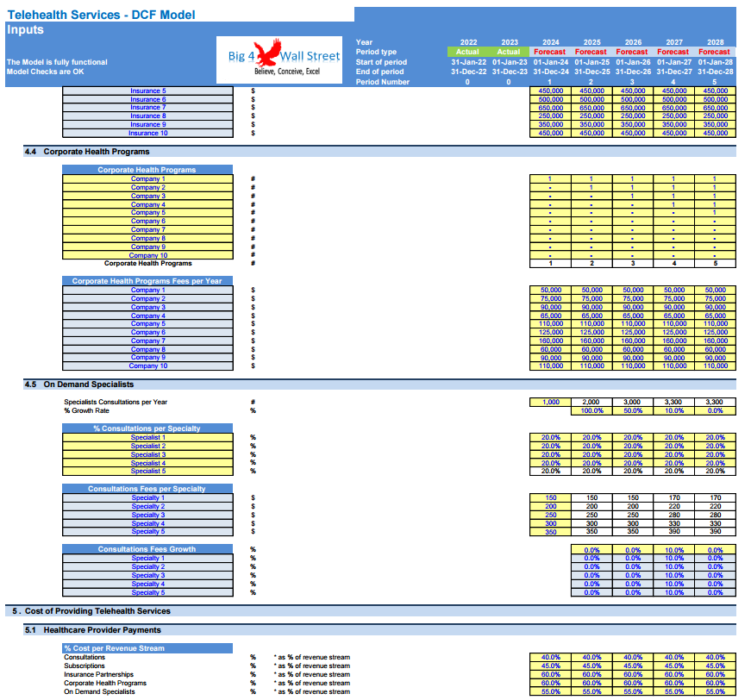Select the Forecast period type label for 2028
This screenshot has height=700, width=751.
(714, 52)
